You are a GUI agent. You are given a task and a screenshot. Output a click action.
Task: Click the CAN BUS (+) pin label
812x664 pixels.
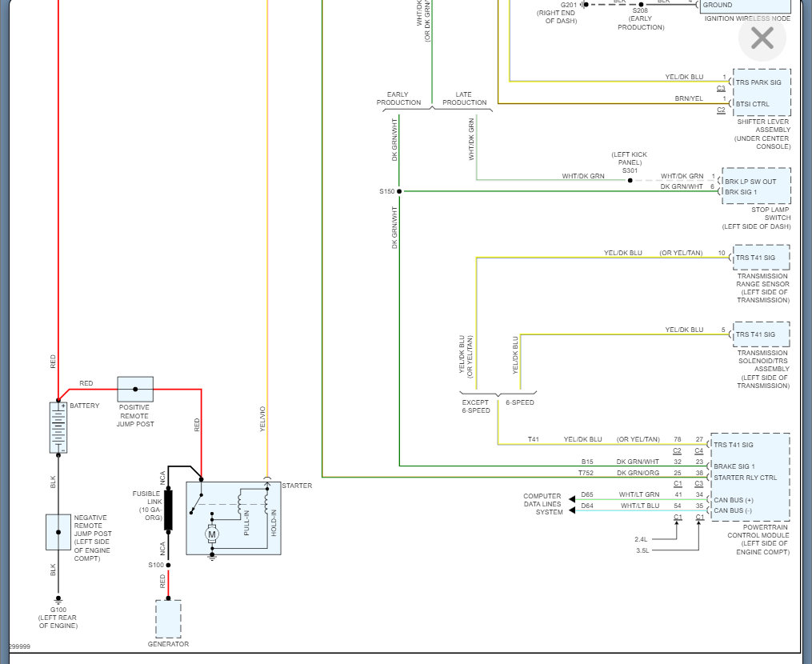tap(734, 500)
